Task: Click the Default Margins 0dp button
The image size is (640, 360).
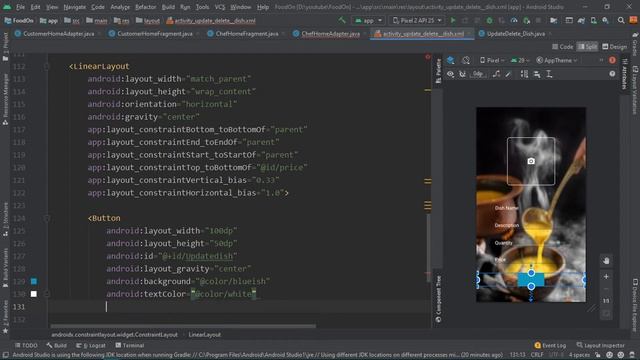Action: point(478,74)
